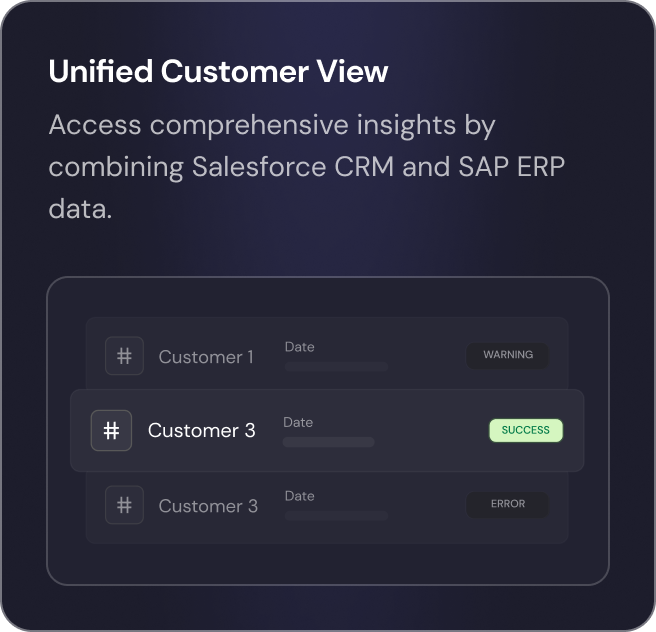Screen dimensions: 656x632
Task: Click the highlighted hash icon in the middle row
Action: [x=111, y=430]
